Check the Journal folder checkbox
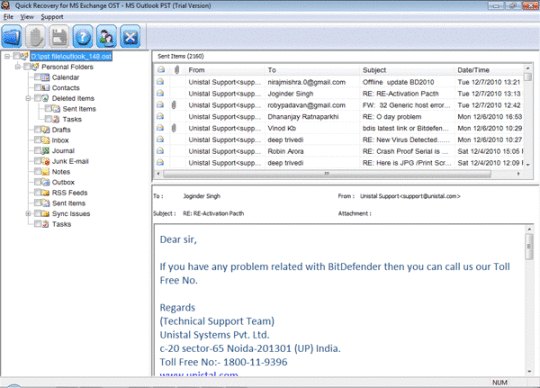This screenshot has width=540, height=388. [38, 150]
